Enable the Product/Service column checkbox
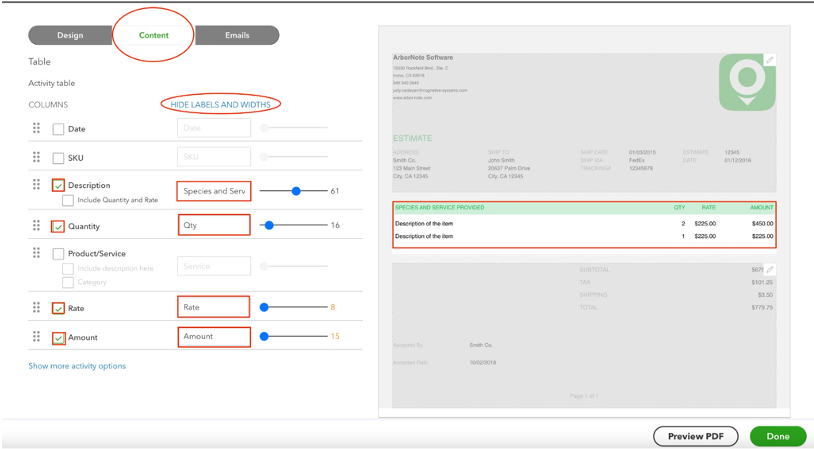This screenshot has width=814, height=449. 58,254
